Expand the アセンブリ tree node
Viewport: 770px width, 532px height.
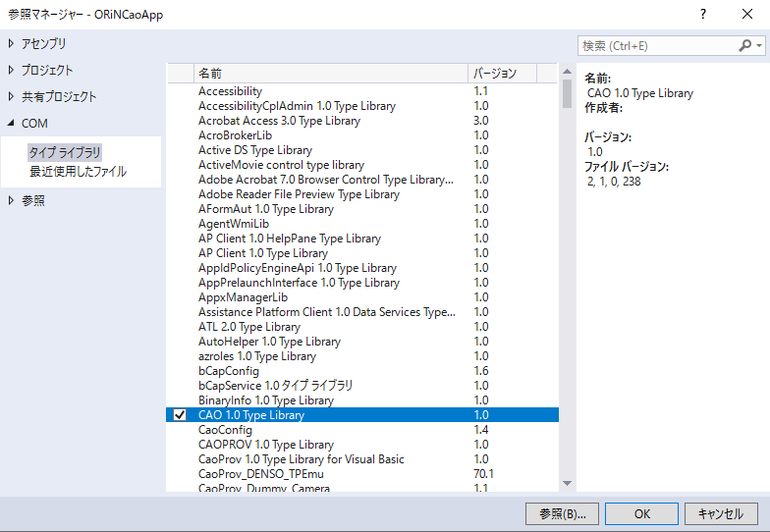11,43
